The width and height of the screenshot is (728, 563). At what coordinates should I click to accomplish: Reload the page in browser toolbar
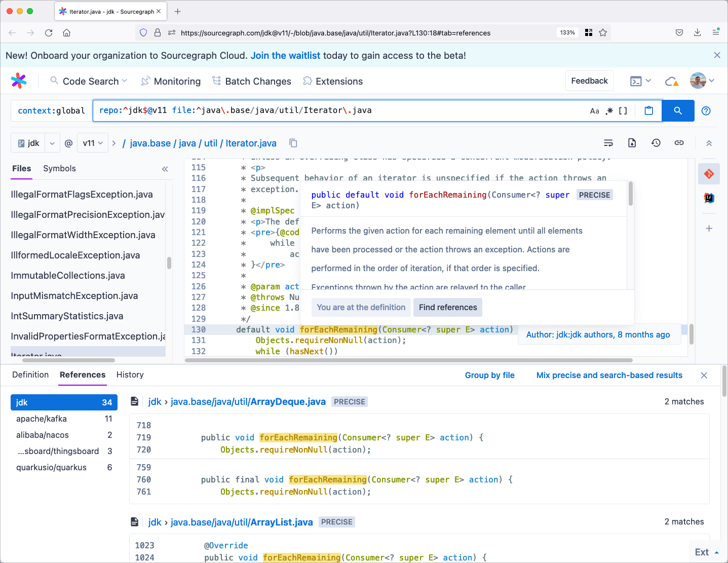coord(49,32)
